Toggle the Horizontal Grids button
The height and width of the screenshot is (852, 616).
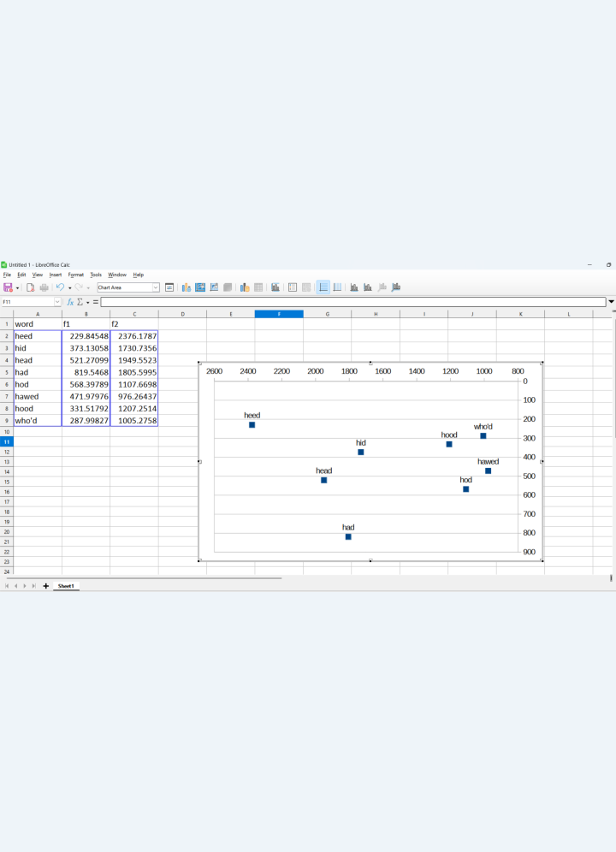[x=323, y=287]
